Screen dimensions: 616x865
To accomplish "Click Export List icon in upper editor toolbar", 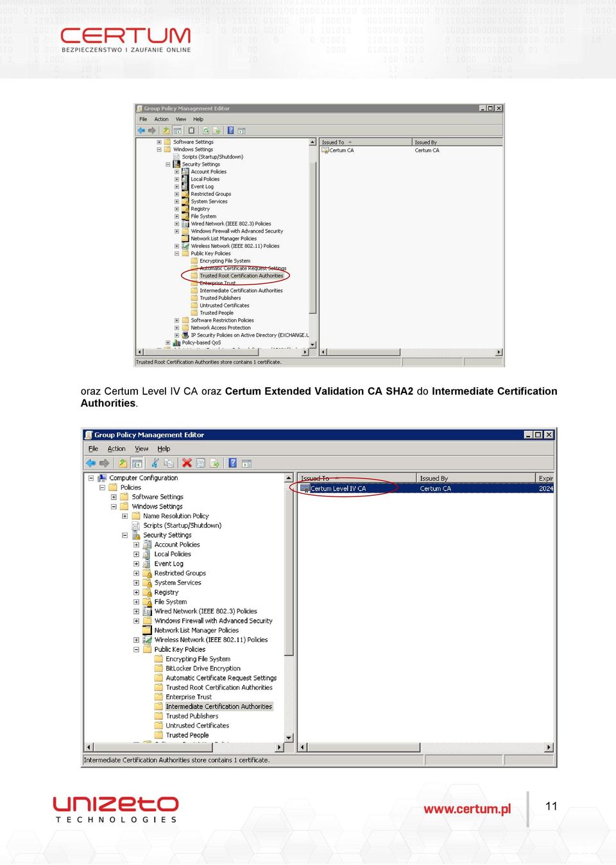I will coord(216,130).
